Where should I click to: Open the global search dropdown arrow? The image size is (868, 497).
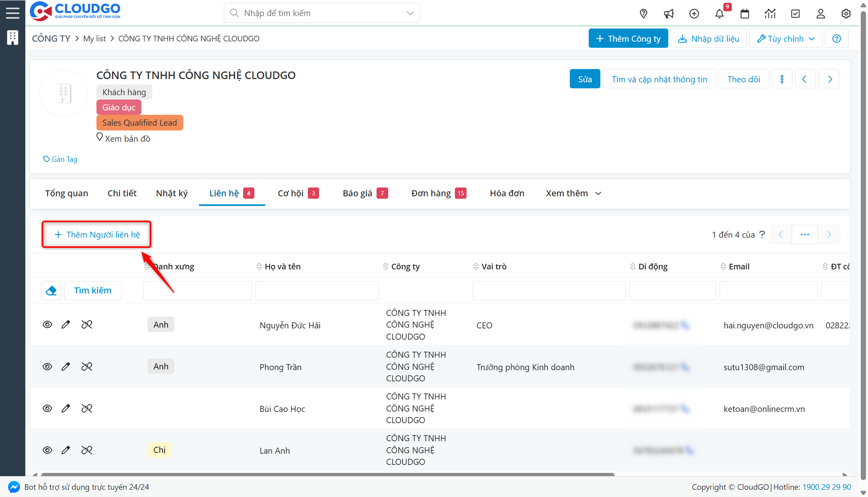(410, 13)
